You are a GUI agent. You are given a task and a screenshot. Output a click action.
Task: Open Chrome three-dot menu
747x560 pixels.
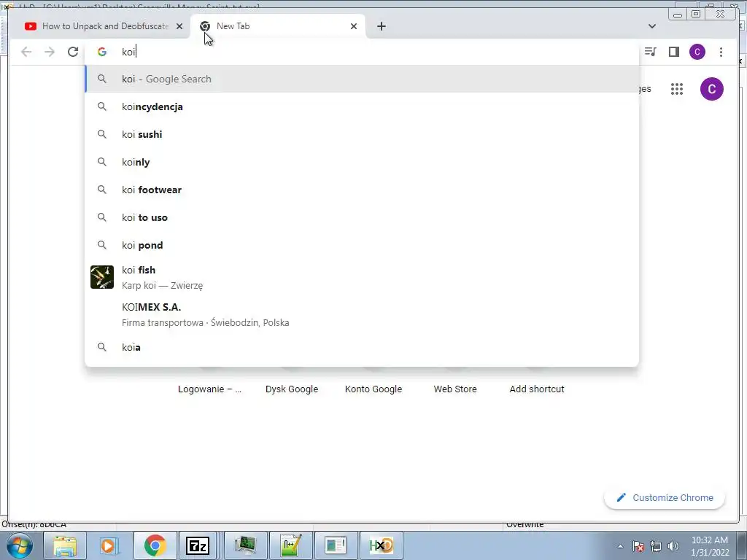pos(721,52)
